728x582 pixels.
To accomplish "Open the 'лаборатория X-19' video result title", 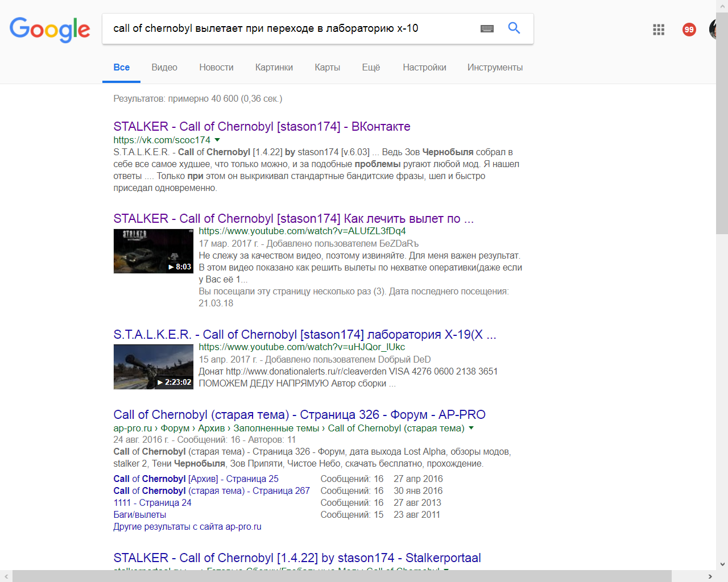I will coord(305,335).
